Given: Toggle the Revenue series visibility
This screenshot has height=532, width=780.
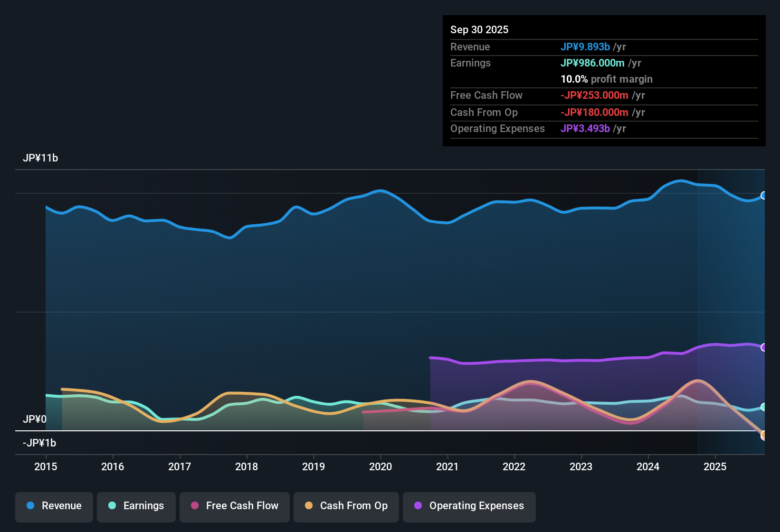Looking at the screenshot, I should (54, 506).
